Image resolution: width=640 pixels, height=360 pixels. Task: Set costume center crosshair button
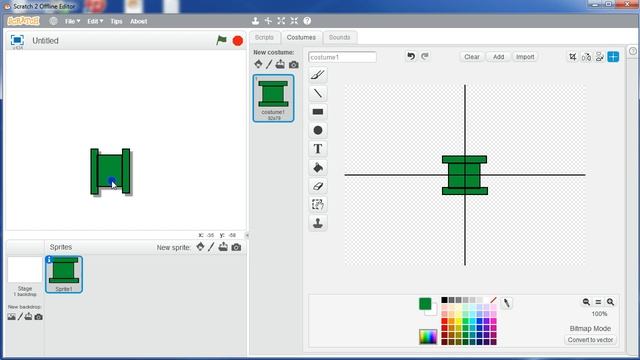(613, 57)
